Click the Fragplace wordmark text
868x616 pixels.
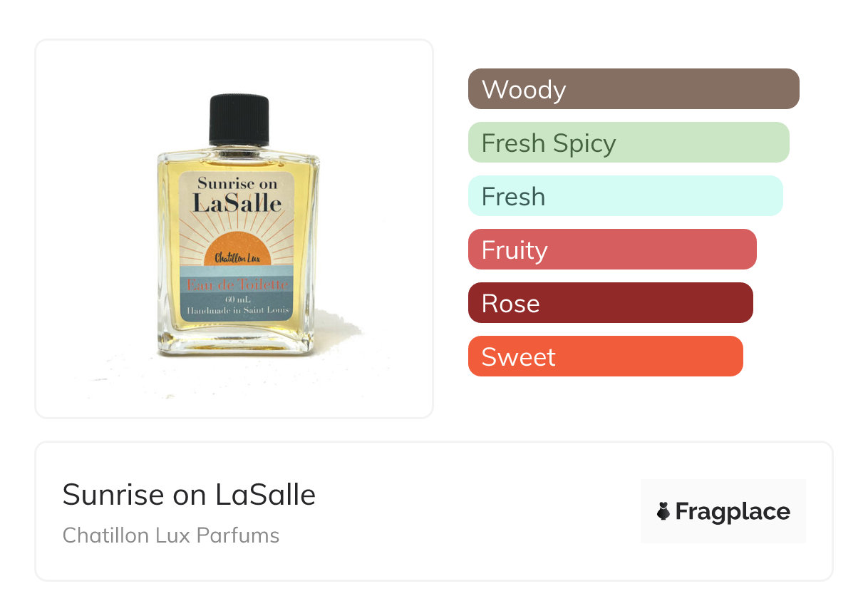733,512
